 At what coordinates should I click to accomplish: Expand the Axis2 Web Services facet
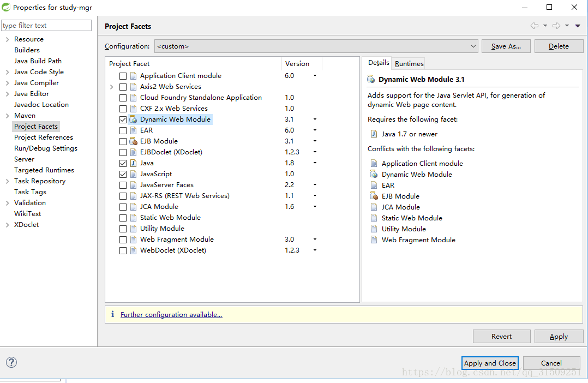(111, 87)
